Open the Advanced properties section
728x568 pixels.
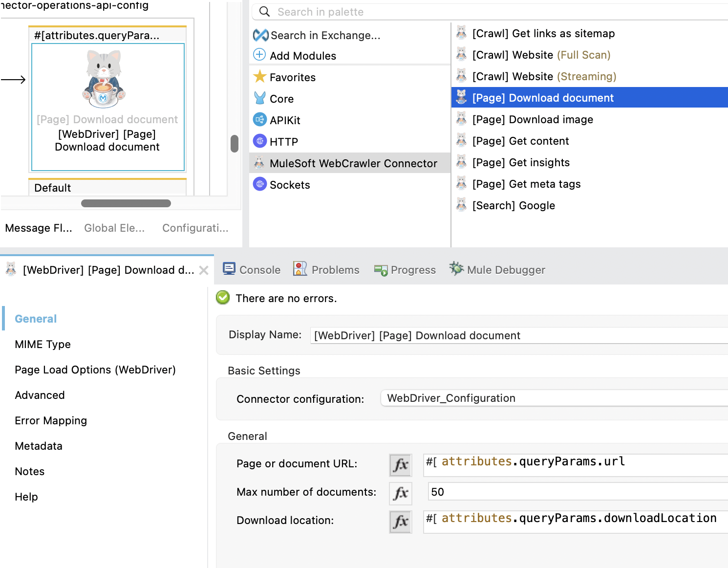[x=40, y=395]
